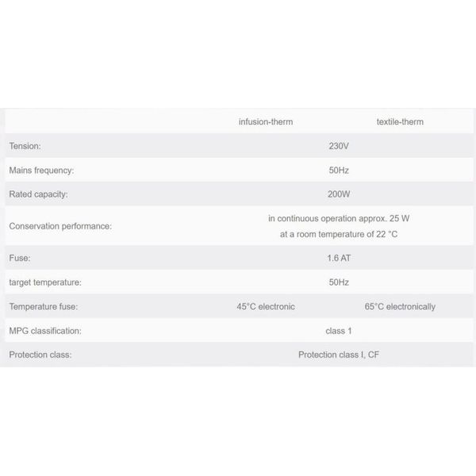Select the Temperature fuse row label

click(x=43, y=306)
